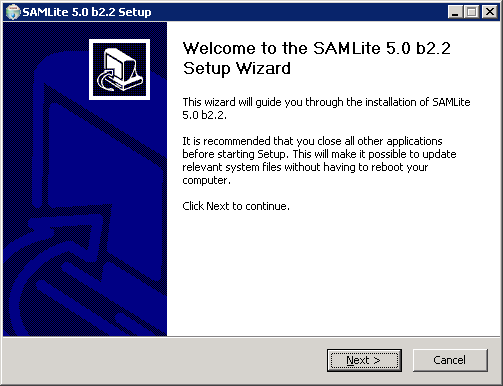The image size is (503, 386).
Task: Minimize the SAMLite Setup window
Action: [455, 12]
